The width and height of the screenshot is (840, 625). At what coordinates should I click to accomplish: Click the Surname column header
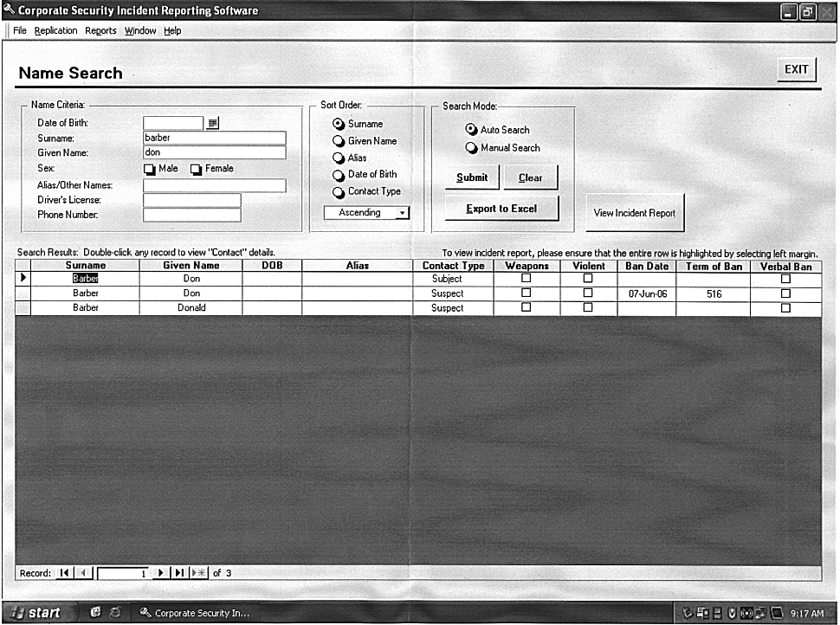(x=85, y=265)
